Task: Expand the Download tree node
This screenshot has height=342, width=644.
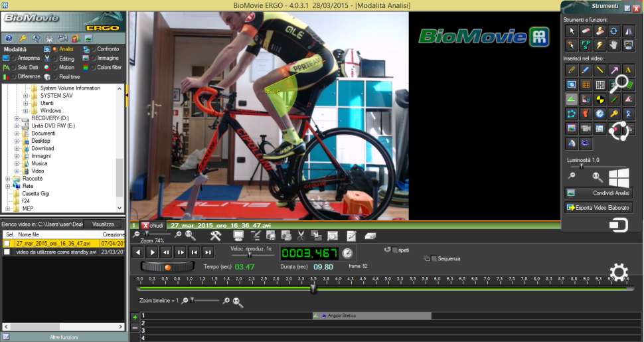Action: point(17,148)
